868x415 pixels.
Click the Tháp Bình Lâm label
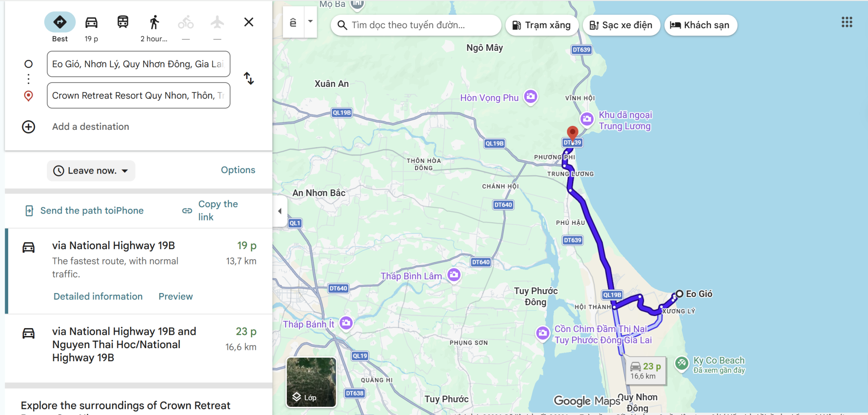[411, 276]
